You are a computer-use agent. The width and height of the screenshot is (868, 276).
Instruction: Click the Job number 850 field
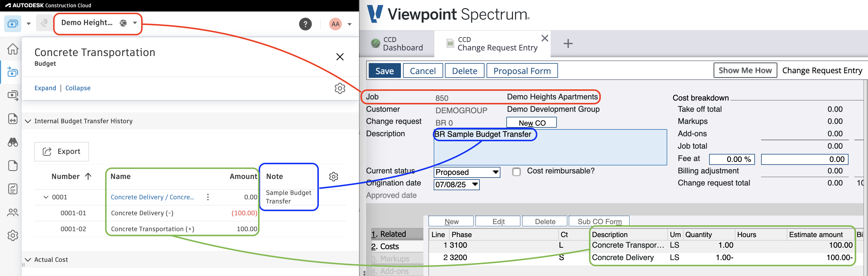click(441, 98)
